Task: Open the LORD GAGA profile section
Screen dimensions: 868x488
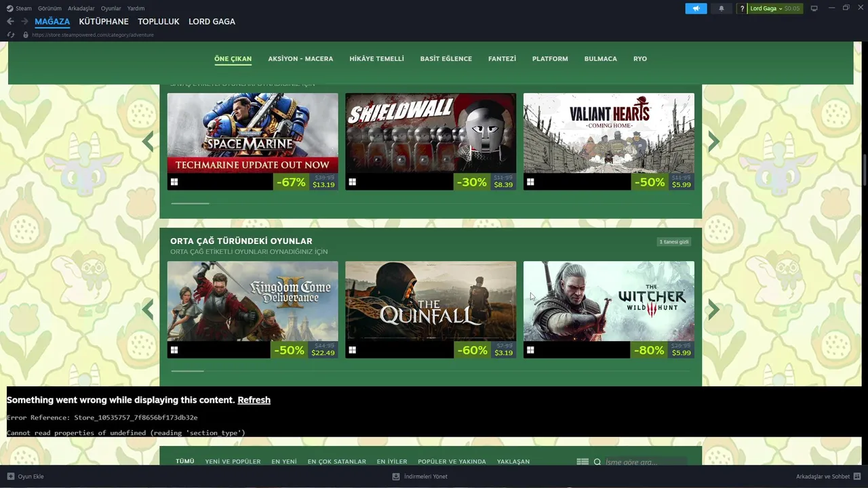Action: (x=212, y=22)
